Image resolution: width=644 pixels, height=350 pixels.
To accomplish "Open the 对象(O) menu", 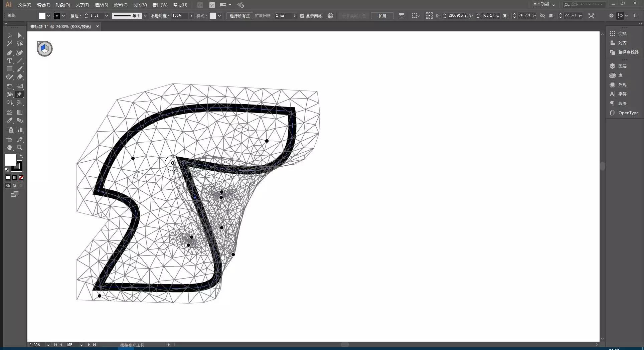I will pos(63,5).
